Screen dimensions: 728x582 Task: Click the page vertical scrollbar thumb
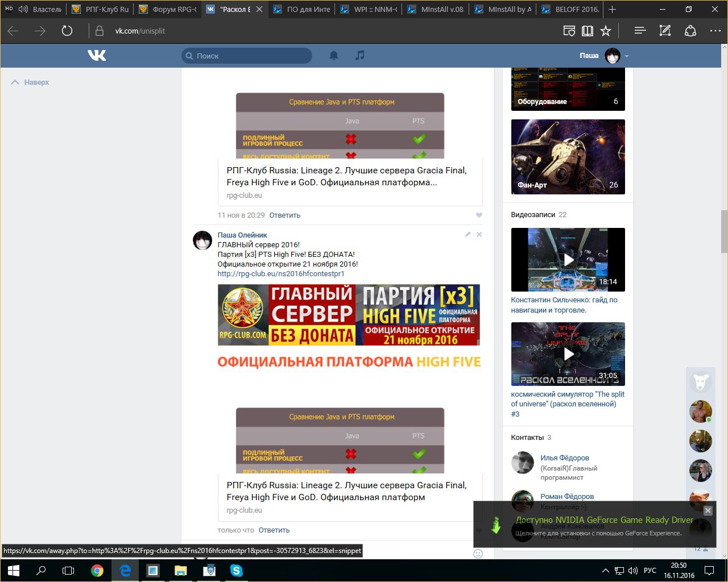point(724,231)
